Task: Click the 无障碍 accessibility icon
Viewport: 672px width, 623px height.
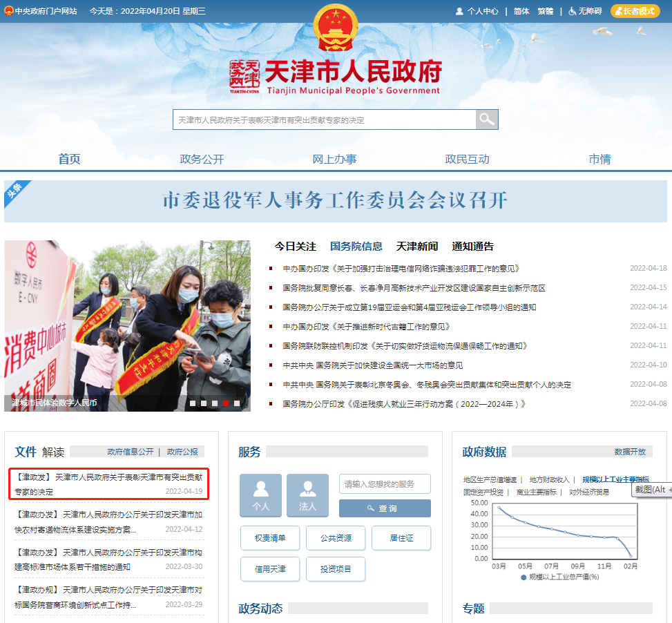Action: (572, 11)
